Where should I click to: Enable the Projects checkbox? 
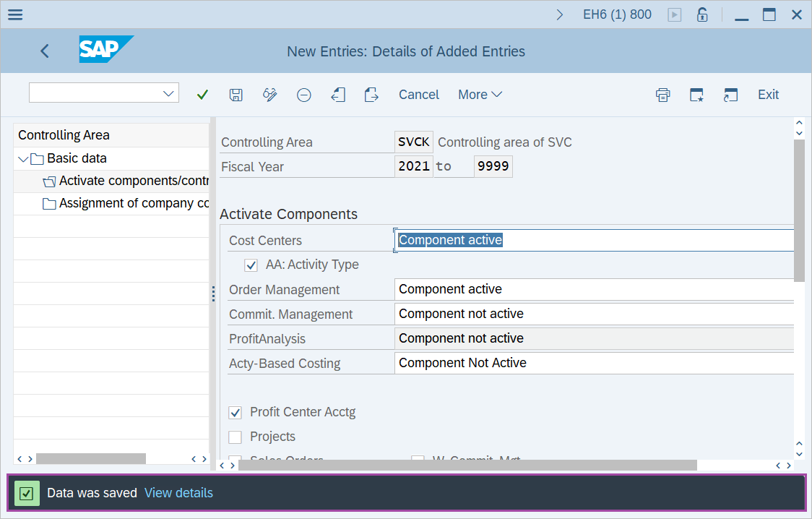click(235, 437)
